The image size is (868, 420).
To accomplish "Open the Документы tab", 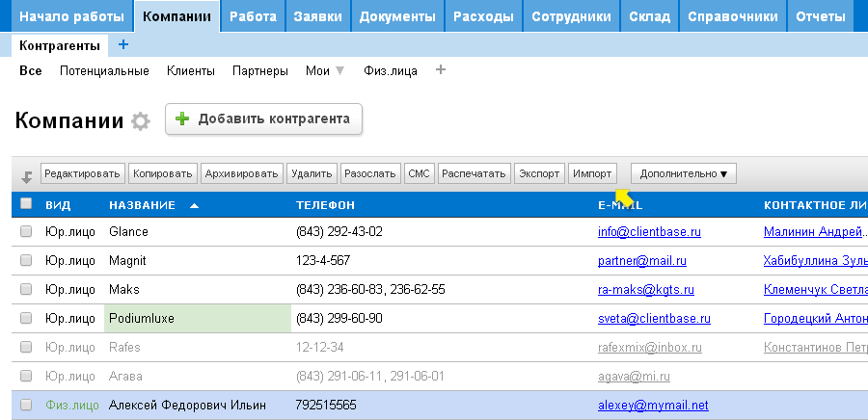I will click(x=401, y=16).
